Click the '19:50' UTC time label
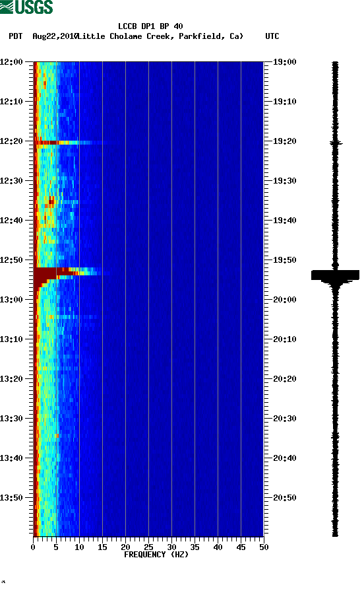 click(284, 260)
